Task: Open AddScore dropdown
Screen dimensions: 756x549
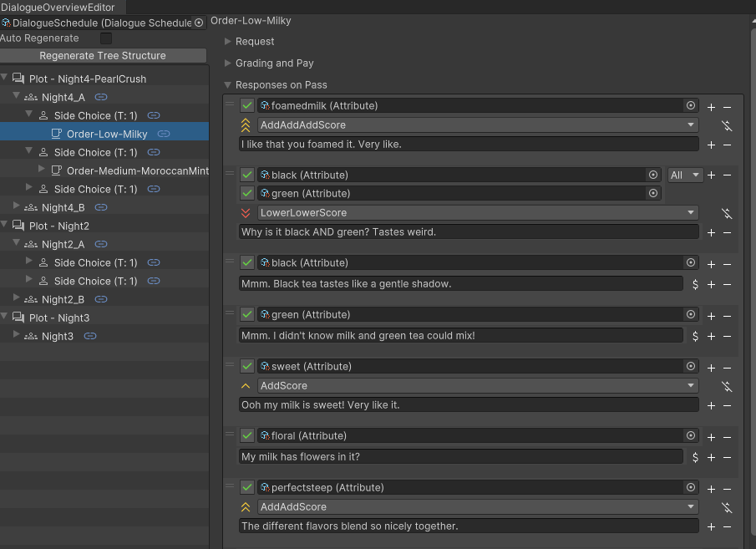Action: (479, 385)
